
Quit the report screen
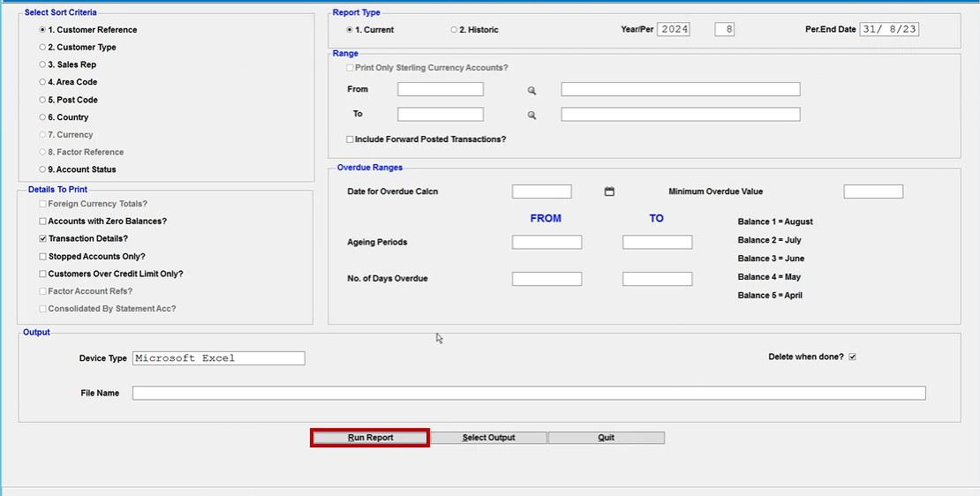pos(607,438)
